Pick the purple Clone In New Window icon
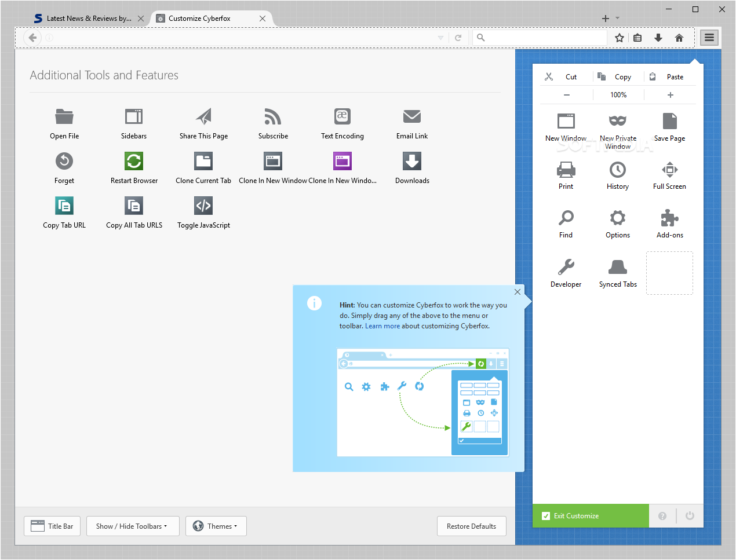Screen dimensions: 736x560 [343, 161]
